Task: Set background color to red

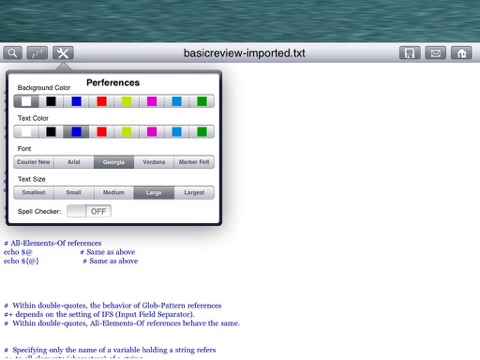Action: pos(102,101)
